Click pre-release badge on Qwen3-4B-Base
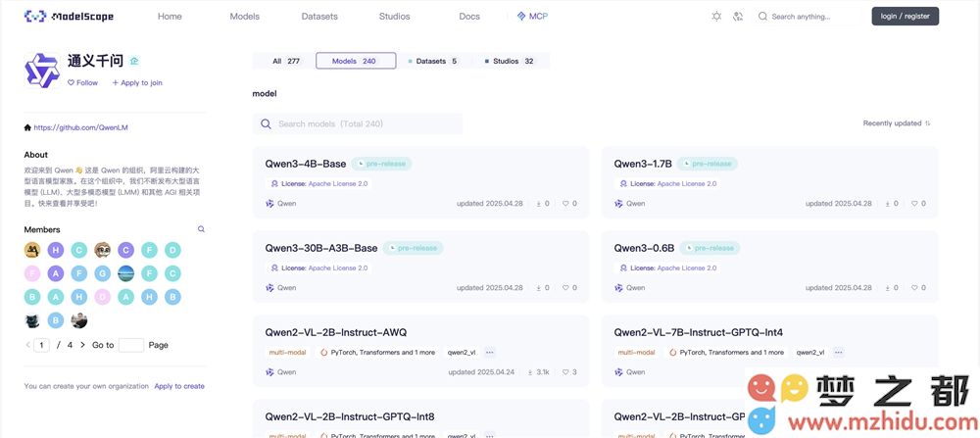The height and width of the screenshot is (438, 980). pos(382,164)
